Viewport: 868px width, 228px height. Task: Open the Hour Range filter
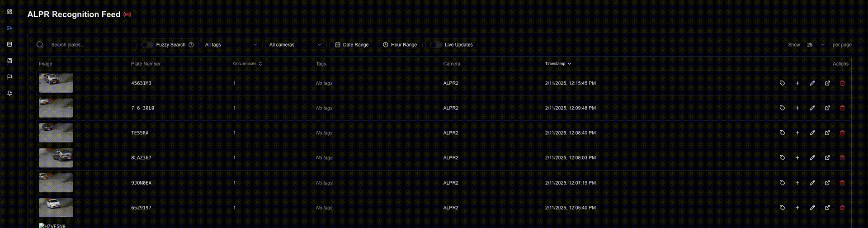point(400,45)
